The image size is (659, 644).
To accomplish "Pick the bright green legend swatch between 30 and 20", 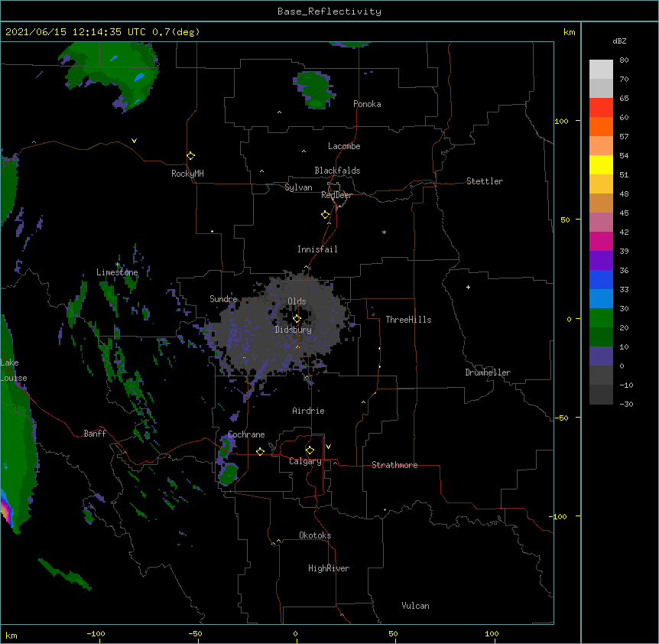I will (601, 318).
